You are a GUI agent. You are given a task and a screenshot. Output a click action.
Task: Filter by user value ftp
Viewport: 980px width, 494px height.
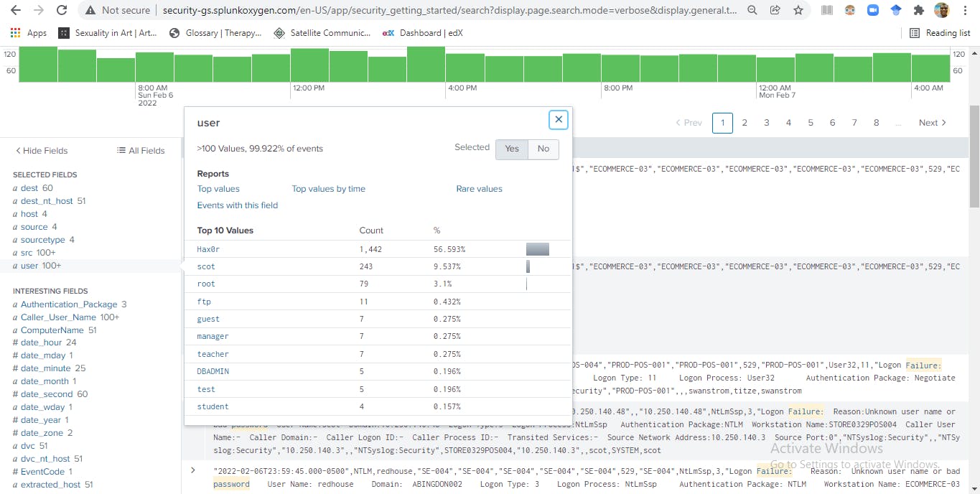(x=204, y=302)
